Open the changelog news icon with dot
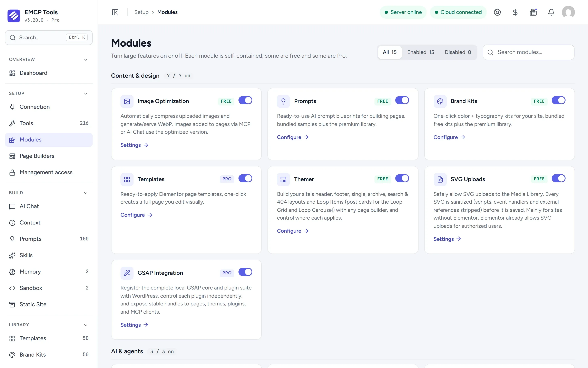 coord(533,12)
